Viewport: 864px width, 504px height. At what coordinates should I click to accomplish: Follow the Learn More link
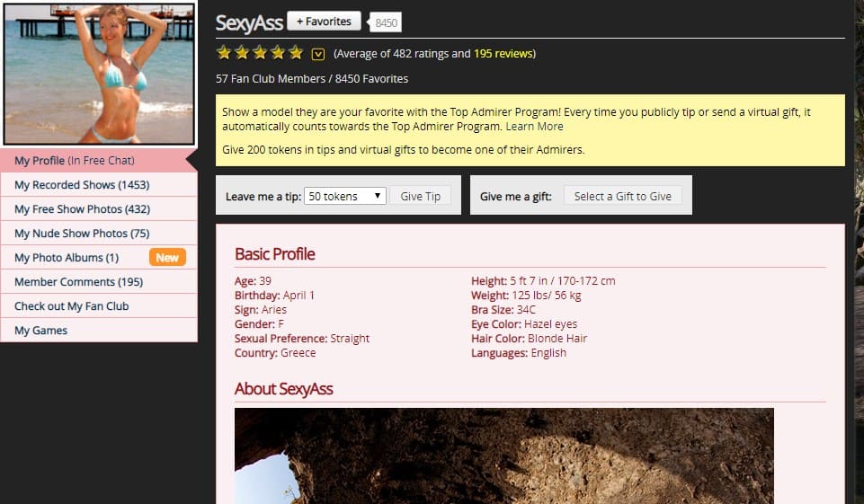[534, 127]
